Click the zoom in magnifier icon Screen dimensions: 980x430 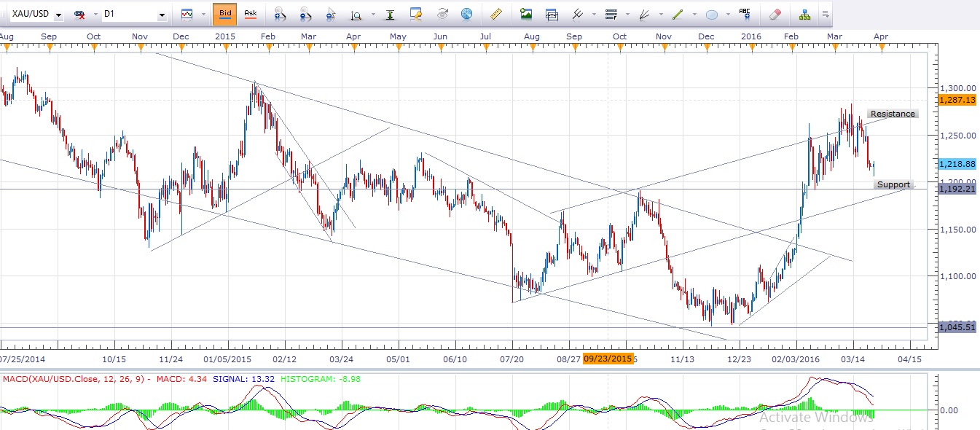pyautogui.click(x=278, y=14)
